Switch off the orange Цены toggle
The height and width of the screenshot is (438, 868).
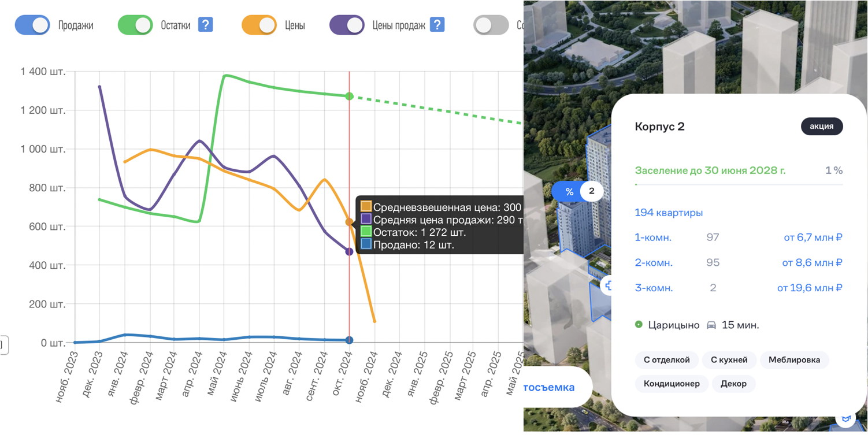click(x=259, y=25)
